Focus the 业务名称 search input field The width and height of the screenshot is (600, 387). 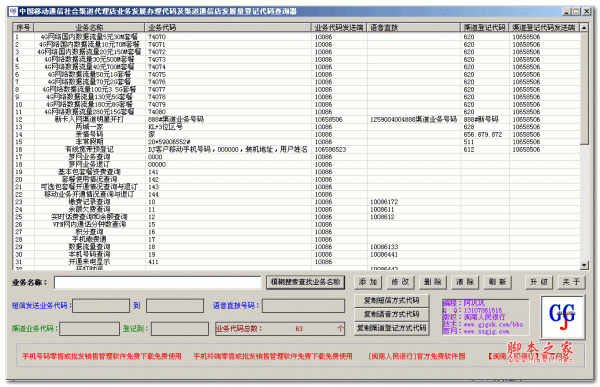click(157, 282)
